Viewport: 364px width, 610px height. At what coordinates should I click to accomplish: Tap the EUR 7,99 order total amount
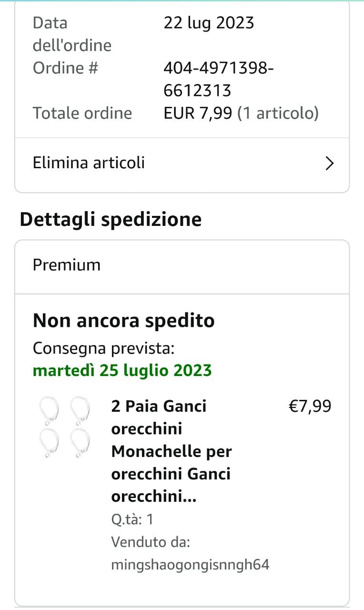point(198,113)
